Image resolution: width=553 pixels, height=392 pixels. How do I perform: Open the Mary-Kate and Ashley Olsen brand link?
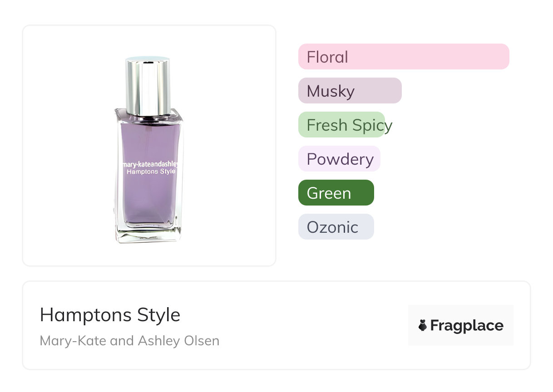click(129, 341)
